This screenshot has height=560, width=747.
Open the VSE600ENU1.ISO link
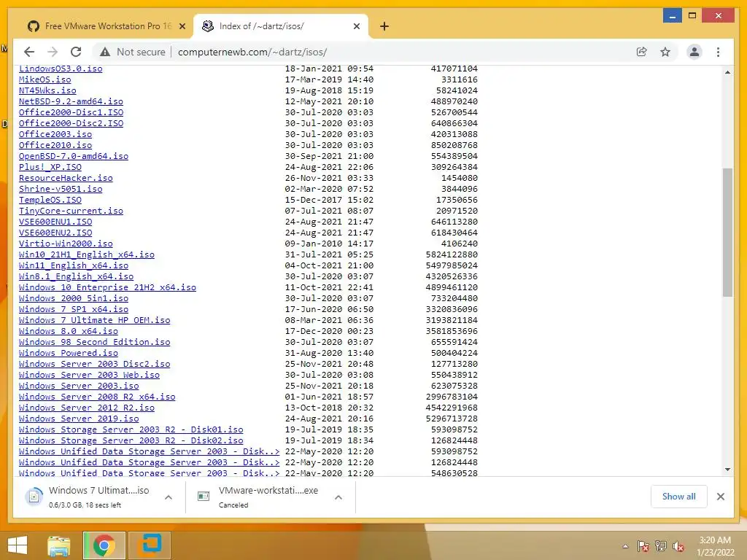pos(55,222)
